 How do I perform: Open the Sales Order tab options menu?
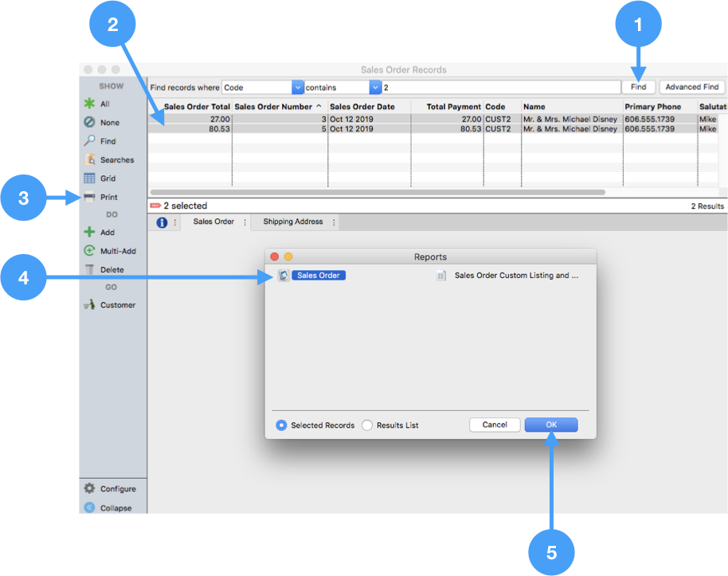(x=245, y=222)
